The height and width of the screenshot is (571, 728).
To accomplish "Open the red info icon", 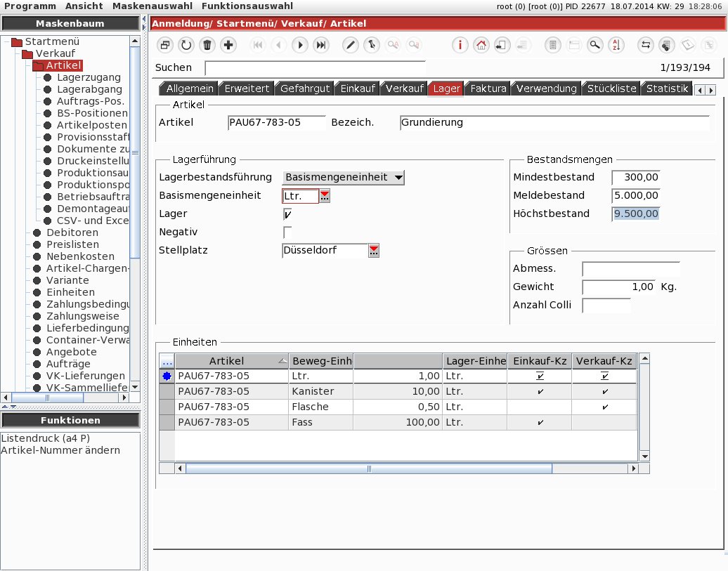I will tap(460, 45).
